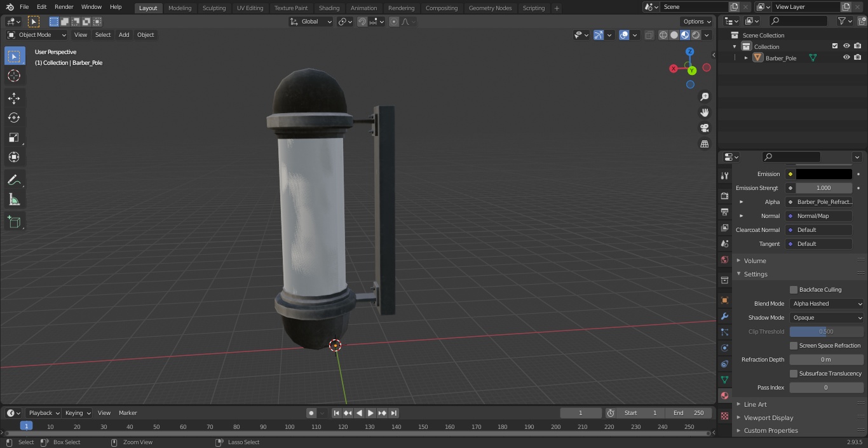Open the File menu
The width and height of the screenshot is (868, 448).
(24, 7)
